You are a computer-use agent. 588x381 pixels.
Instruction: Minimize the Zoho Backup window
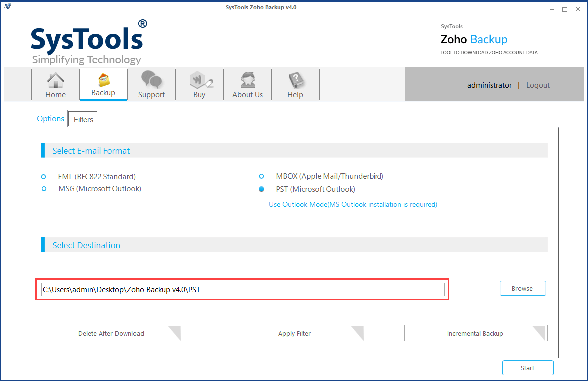[x=552, y=9]
